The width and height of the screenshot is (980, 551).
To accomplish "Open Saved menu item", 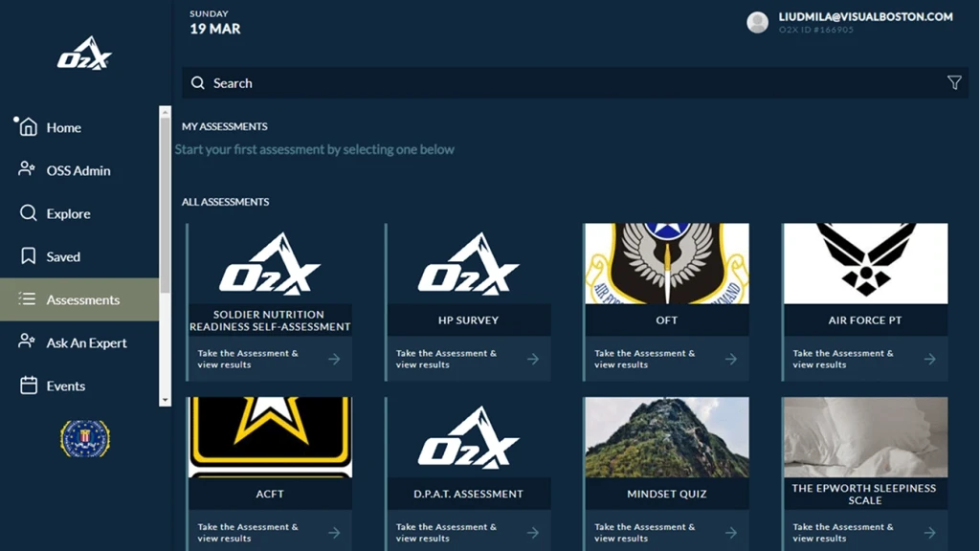I will (x=79, y=256).
